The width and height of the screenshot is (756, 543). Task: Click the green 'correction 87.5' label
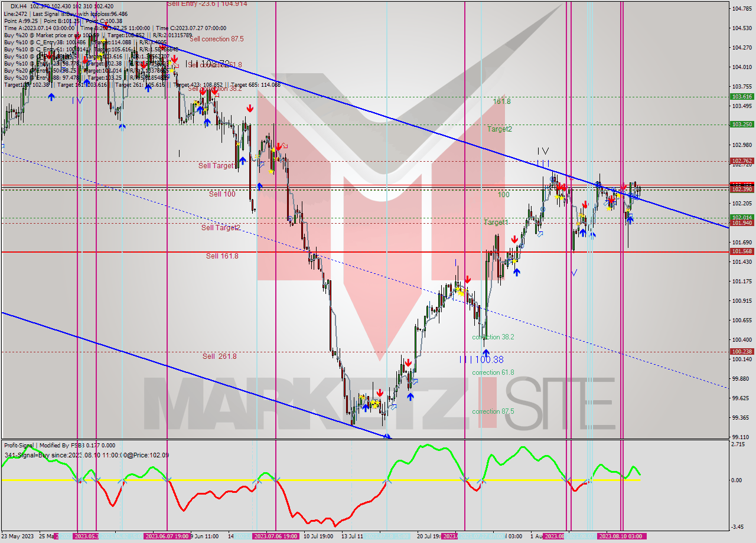pos(493,411)
